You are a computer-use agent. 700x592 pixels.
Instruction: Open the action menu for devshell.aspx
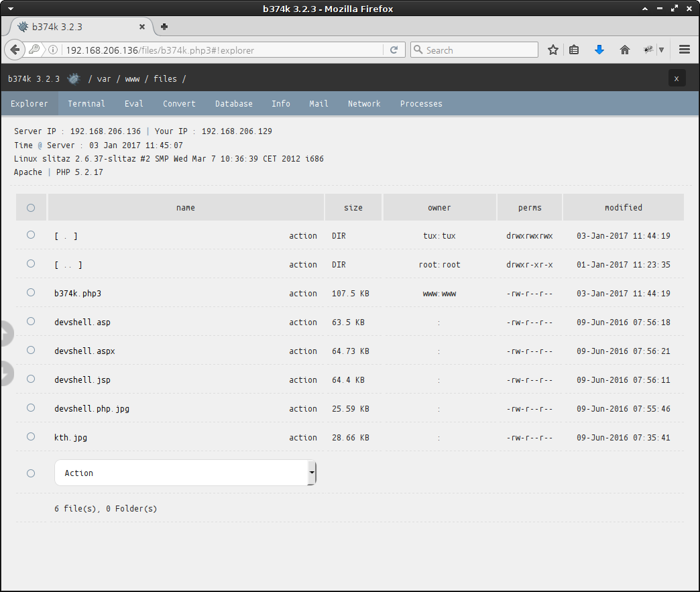coord(302,351)
